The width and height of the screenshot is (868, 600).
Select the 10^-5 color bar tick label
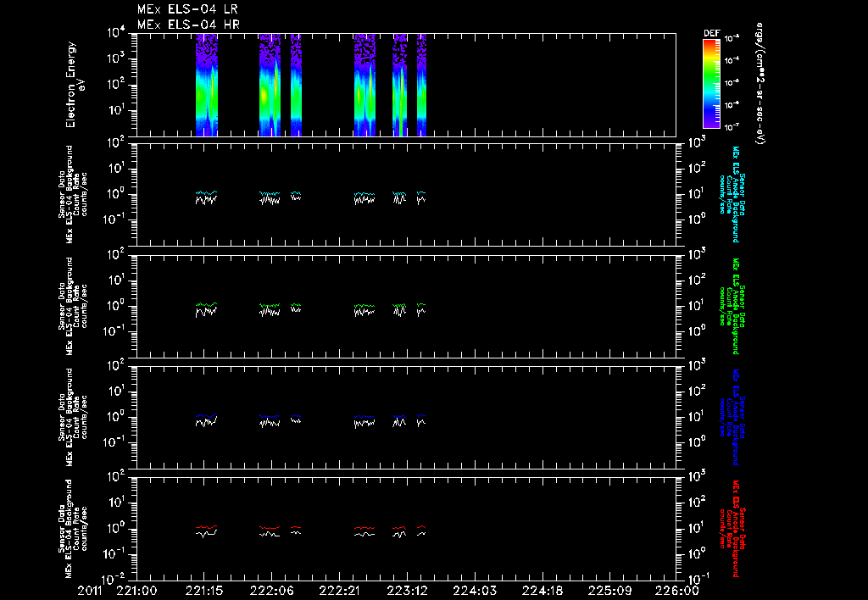732,82
